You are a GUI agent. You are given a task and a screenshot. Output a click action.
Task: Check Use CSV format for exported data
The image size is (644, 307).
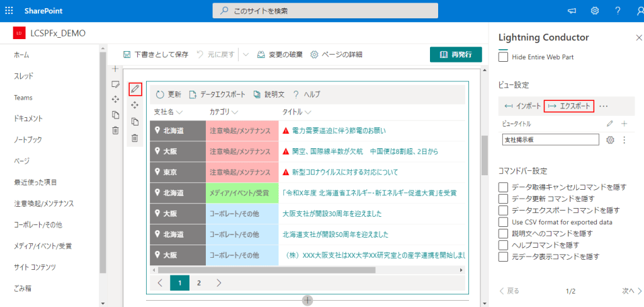pos(503,222)
